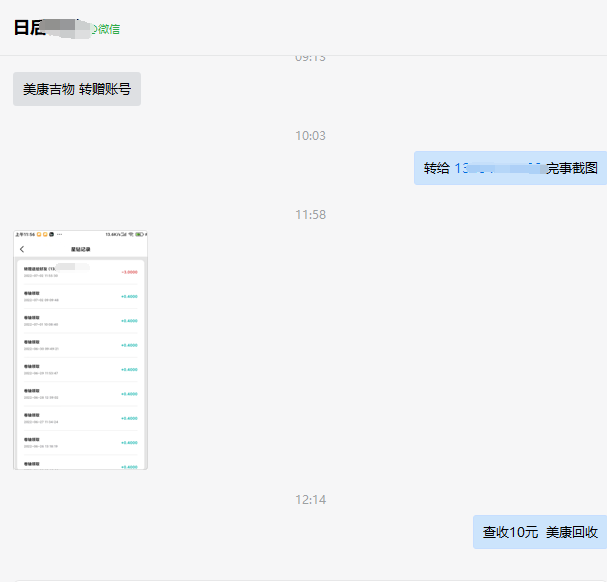Click the contact name in chat header
This screenshot has width=607, height=582.
click(40, 28)
